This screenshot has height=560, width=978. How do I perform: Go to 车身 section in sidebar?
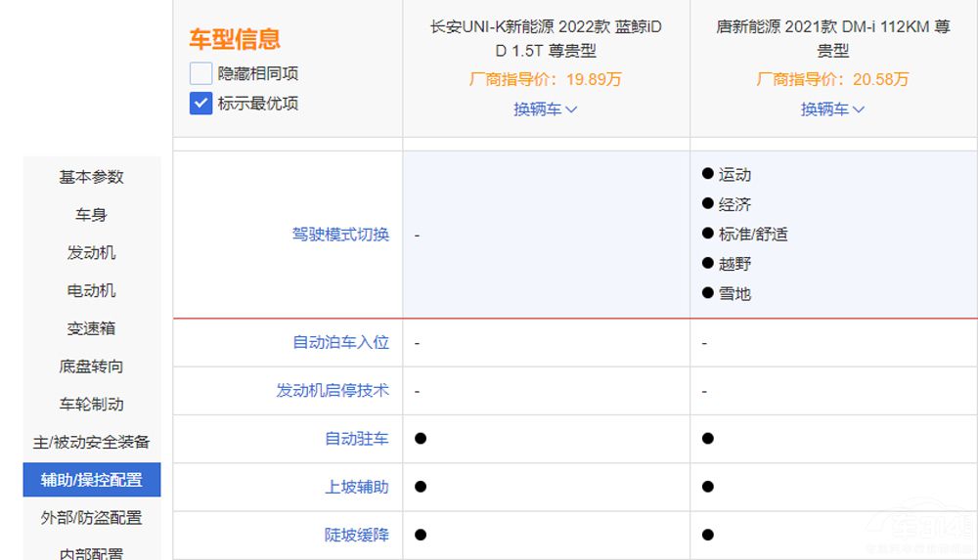click(x=92, y=215)
